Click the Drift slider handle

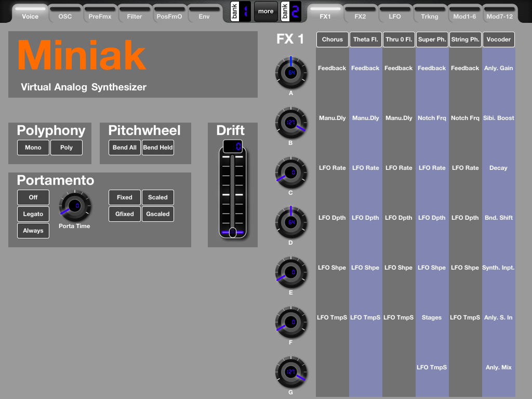click(x=232, y=232)
